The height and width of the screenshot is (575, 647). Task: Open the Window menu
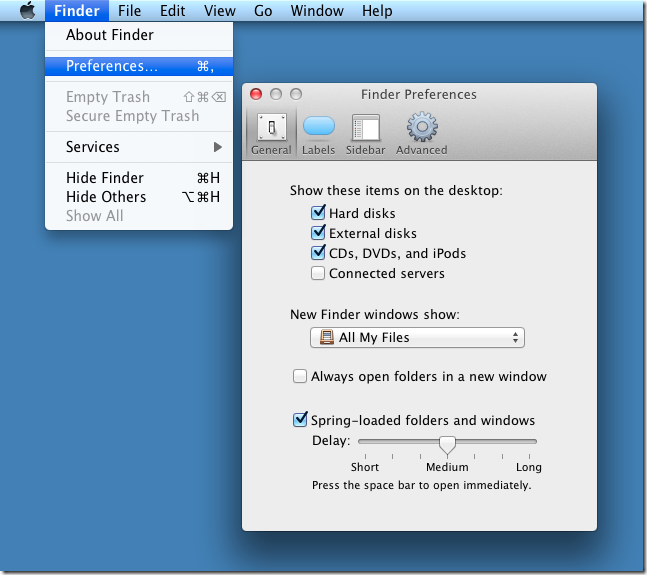point(317,10)
